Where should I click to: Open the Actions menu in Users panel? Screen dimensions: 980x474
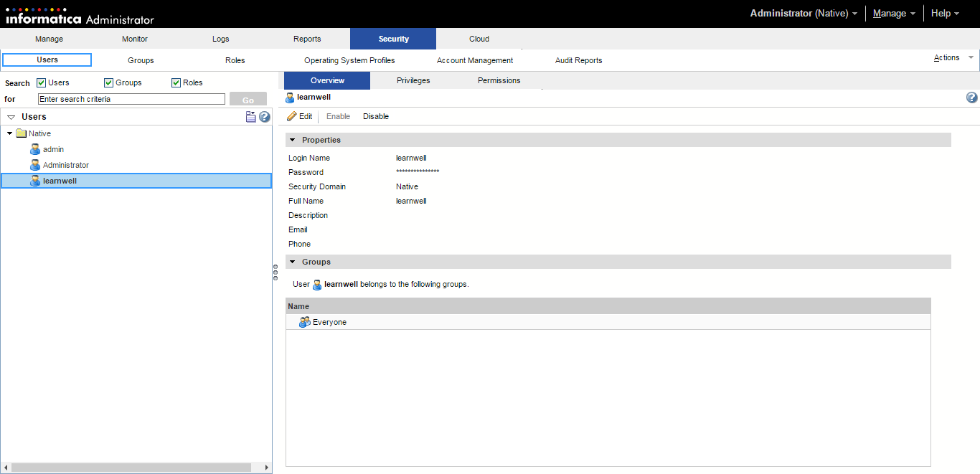250,116
